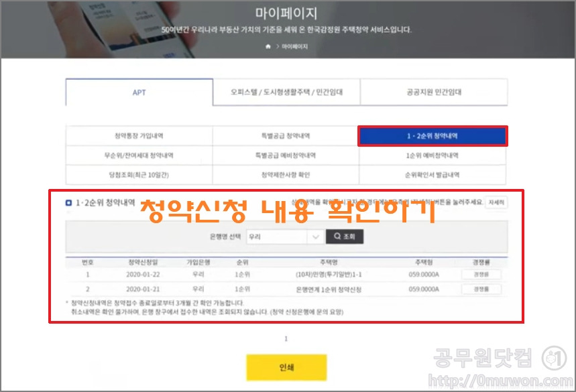Click the 자세히 button
The image size is (576, 392).
click(x=496, y=202)
